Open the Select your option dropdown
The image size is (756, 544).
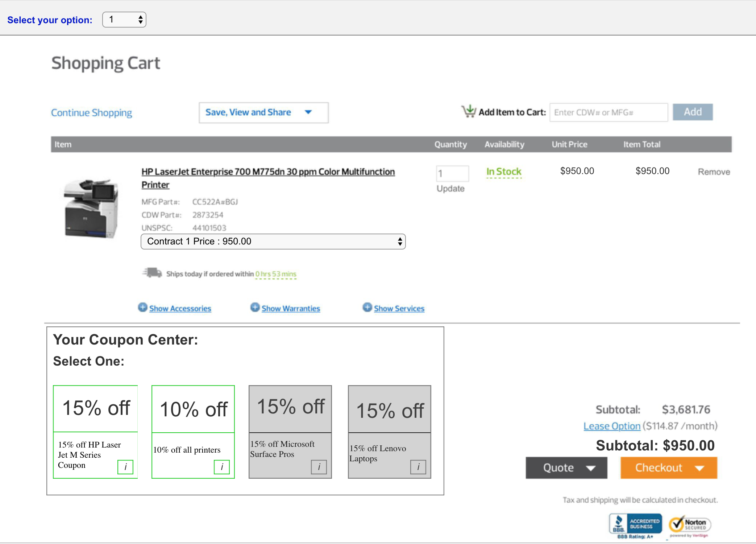[124, 20]
